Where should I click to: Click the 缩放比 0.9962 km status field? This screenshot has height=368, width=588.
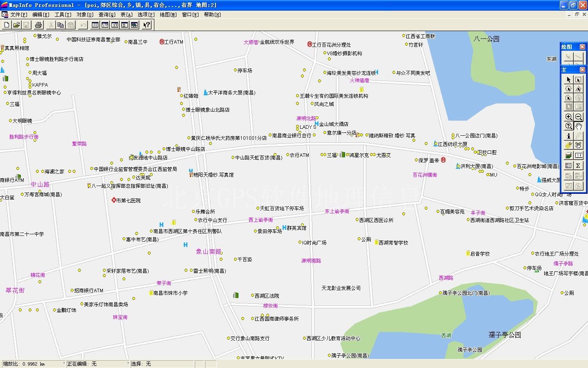coord(33,364)
